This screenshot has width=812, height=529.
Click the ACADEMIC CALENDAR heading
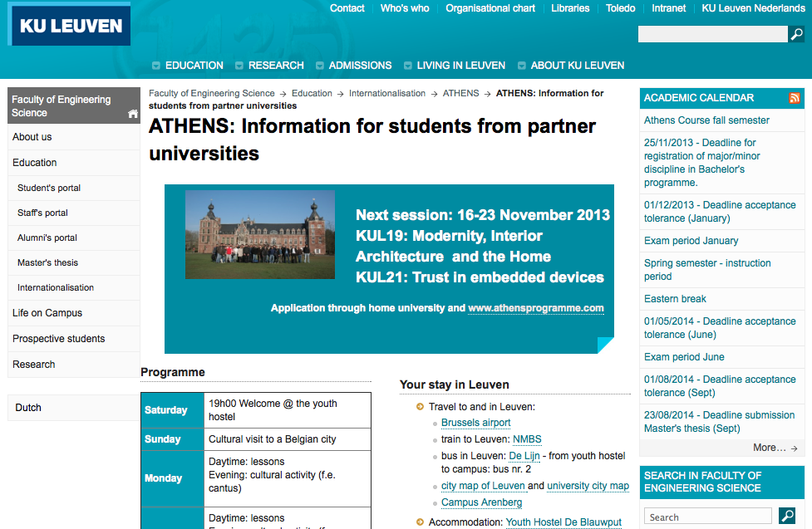point(699,98)
